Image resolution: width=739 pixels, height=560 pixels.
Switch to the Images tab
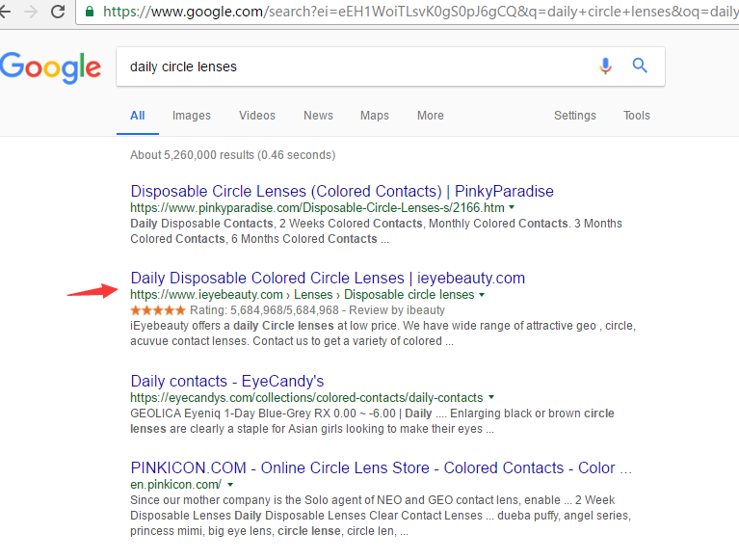coord(192,116)
